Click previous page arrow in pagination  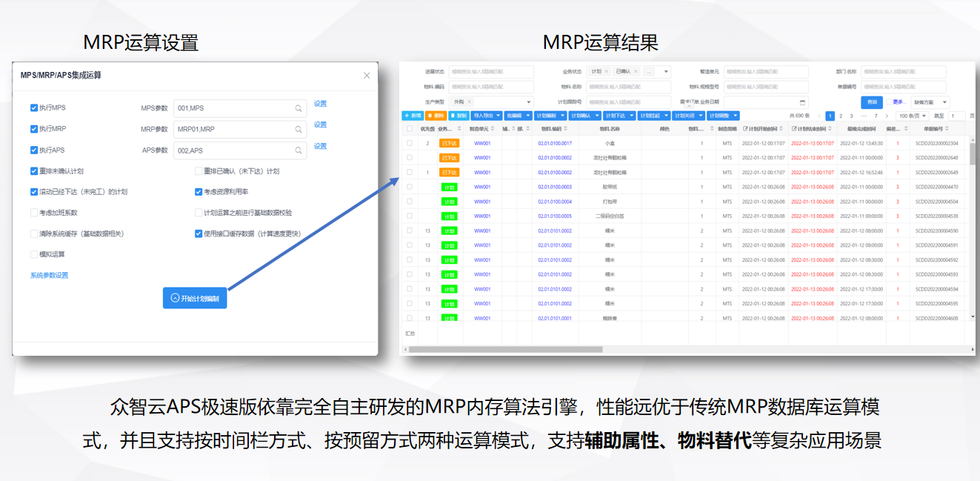[x=819, y=116]
